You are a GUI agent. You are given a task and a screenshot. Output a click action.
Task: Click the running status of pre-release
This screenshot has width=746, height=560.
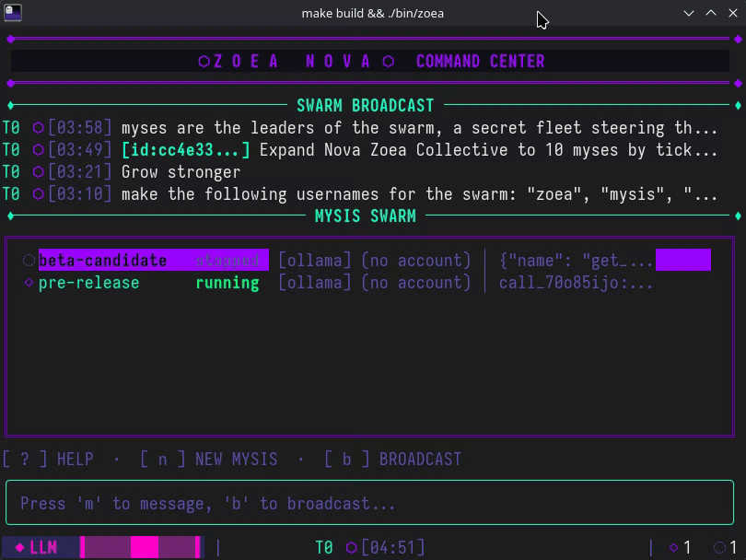(227, 283)
